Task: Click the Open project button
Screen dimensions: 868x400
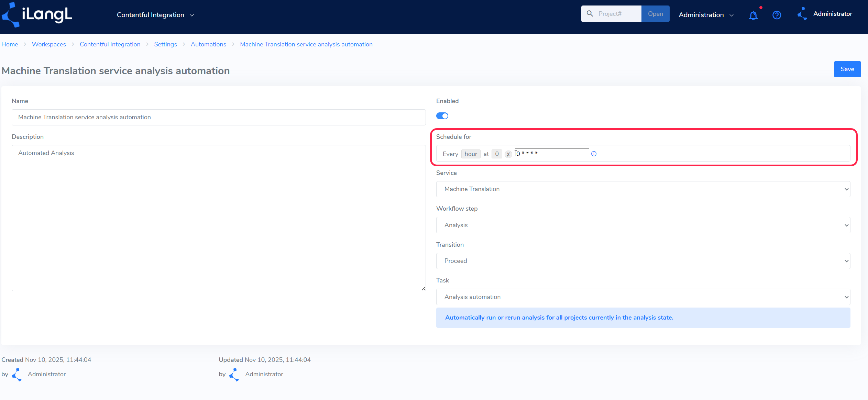Action: pyautogui.click(x=655, y=14)
